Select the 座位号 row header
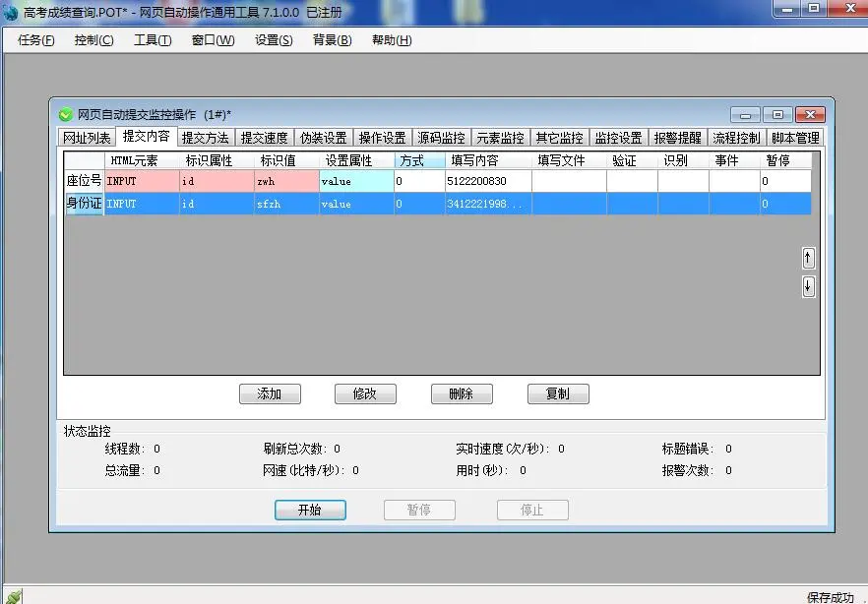868x604 pixels. click(x=84, y=181)
